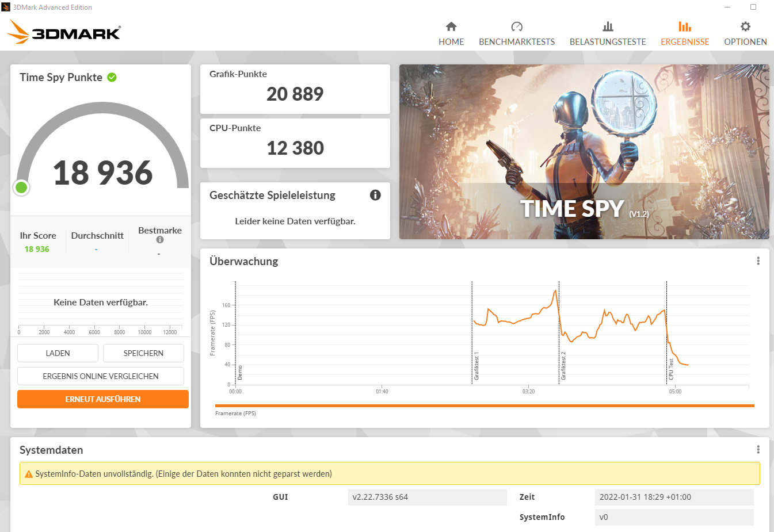Click the Grafik-Punkte value 20 889

(x=295, y=94)
